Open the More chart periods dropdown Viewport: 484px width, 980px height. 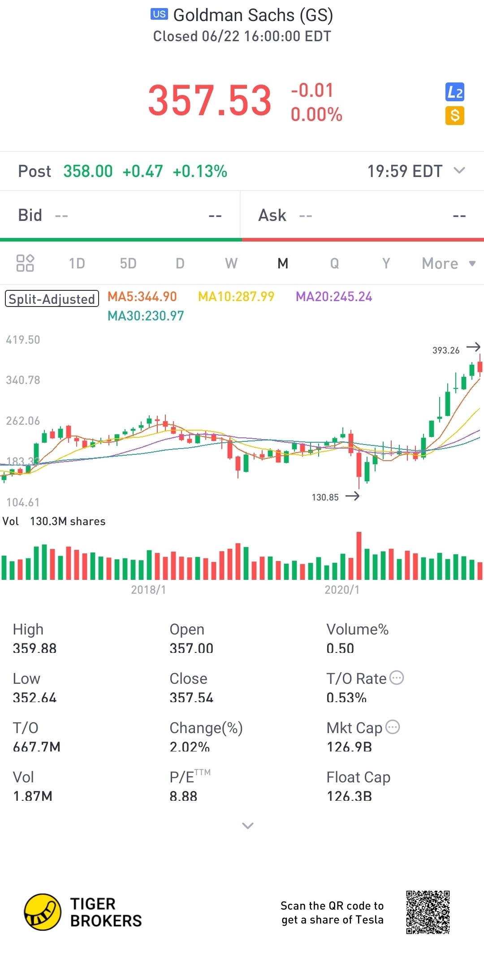(x=449, y=263)
